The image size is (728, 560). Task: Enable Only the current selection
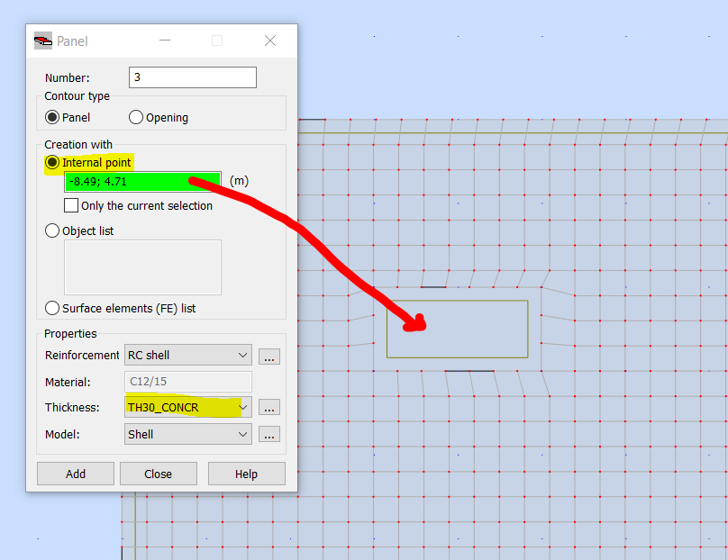71,205
